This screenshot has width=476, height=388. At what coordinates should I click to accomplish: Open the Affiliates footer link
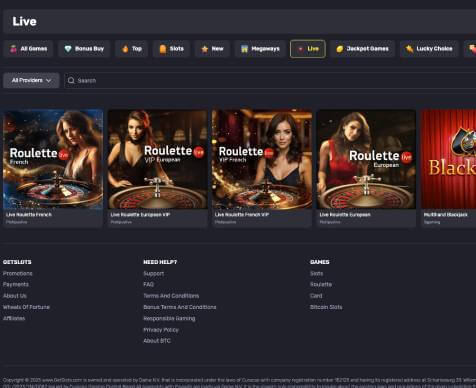point(14,318)
